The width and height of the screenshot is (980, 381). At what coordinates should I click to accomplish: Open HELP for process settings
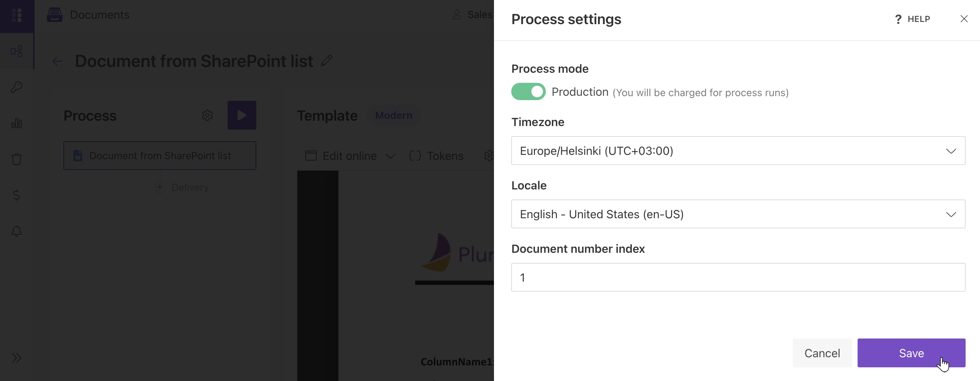(x=912, y=19)
